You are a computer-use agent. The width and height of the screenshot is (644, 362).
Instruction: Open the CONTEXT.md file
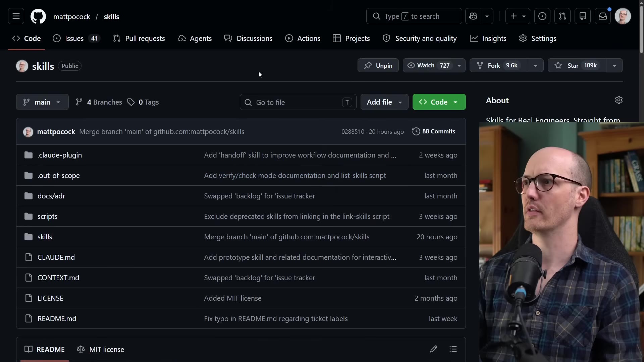[x=58, y=278]
